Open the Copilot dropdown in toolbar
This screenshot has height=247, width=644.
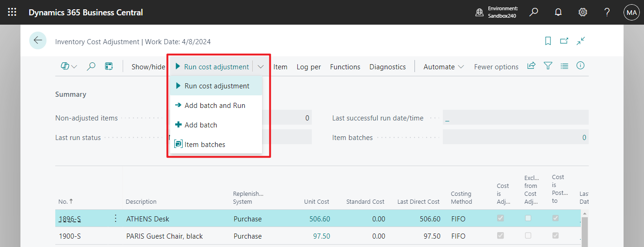coord(69,67)
